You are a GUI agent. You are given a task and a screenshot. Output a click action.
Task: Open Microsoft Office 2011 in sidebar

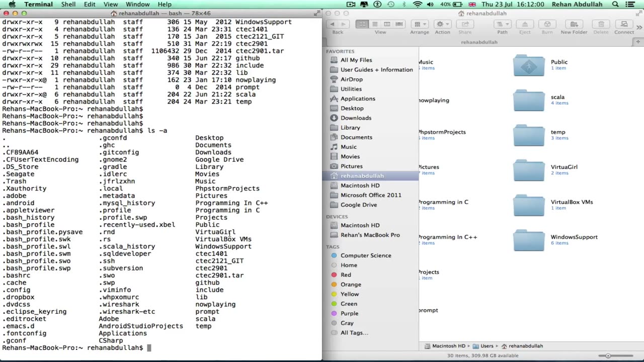tap(371, 195)
